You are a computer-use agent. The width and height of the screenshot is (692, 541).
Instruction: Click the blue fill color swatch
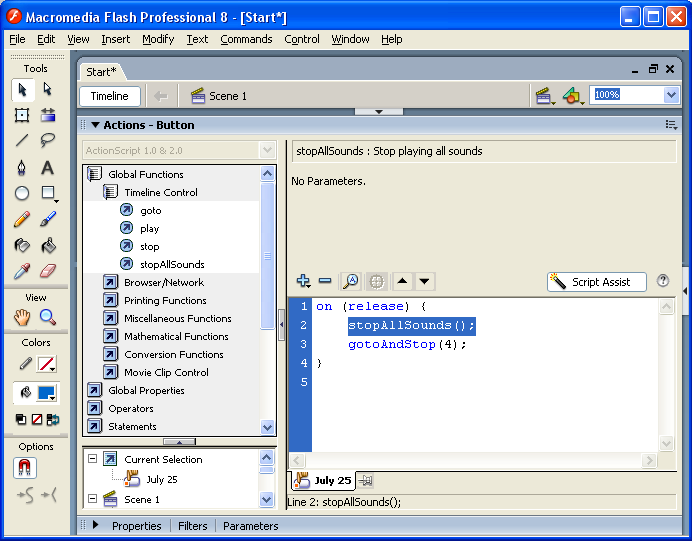pos(46,393)
